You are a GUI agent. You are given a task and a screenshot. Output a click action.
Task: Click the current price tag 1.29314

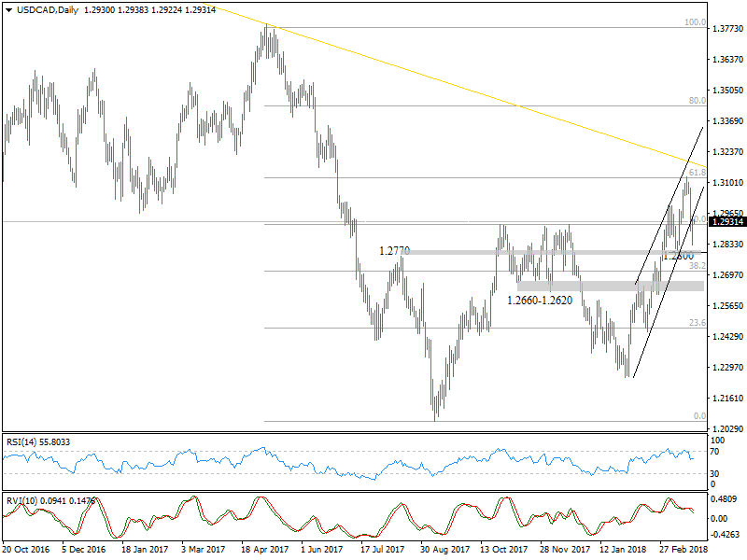726,222
